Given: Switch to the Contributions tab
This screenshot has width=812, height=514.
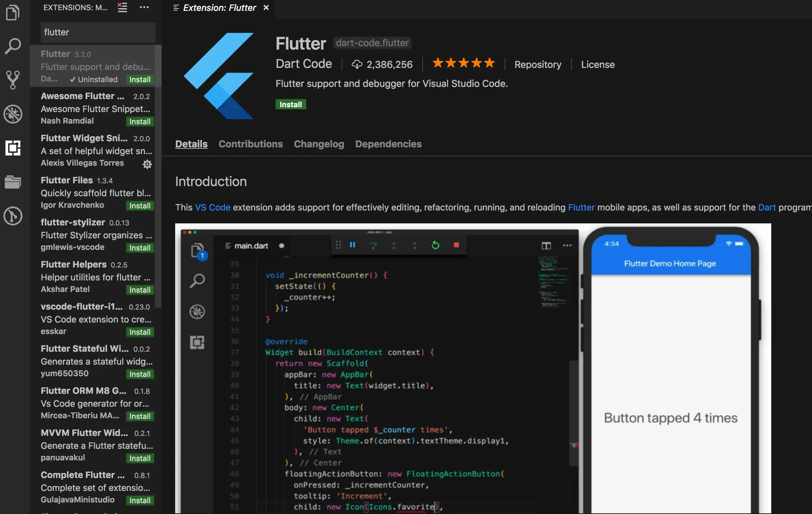Looking at the screenshot, I should coord(251,144).
